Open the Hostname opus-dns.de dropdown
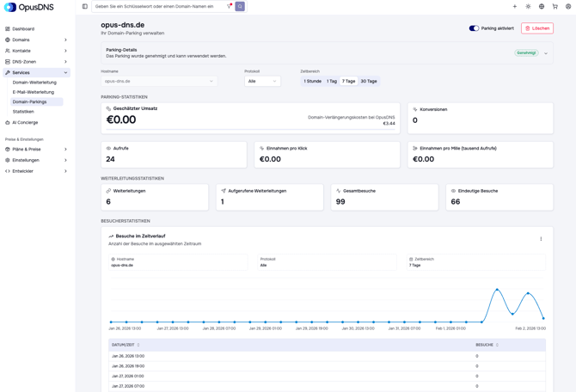Viewport: 576px width, 392px height. [x=159, y=81]
